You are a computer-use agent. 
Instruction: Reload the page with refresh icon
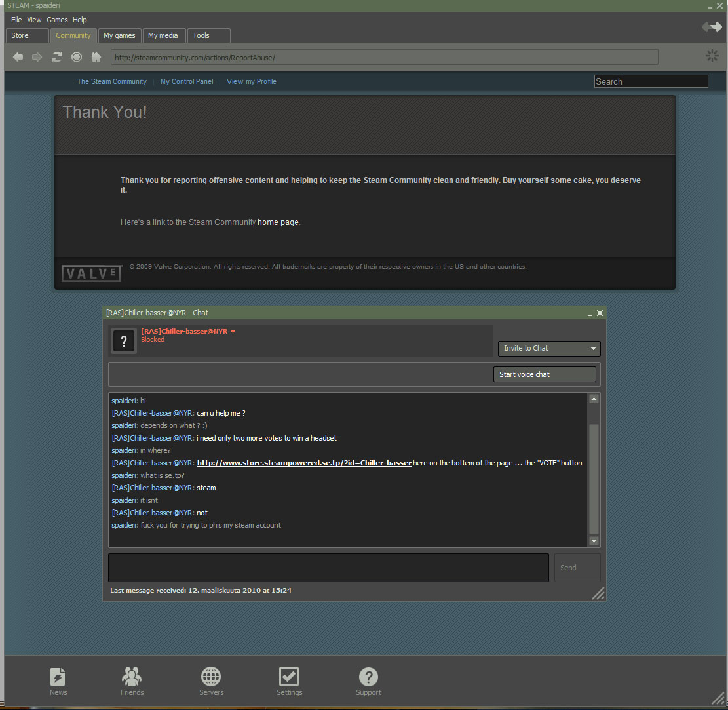pos(57,58)
